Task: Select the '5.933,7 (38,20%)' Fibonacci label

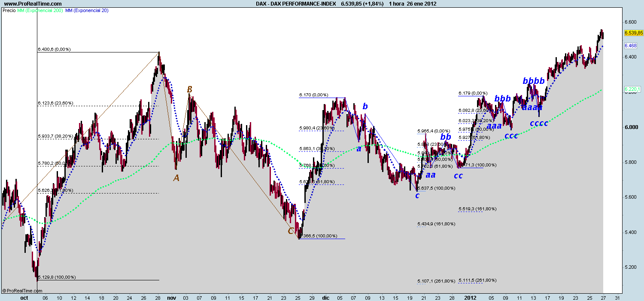Action: [55, 136]
